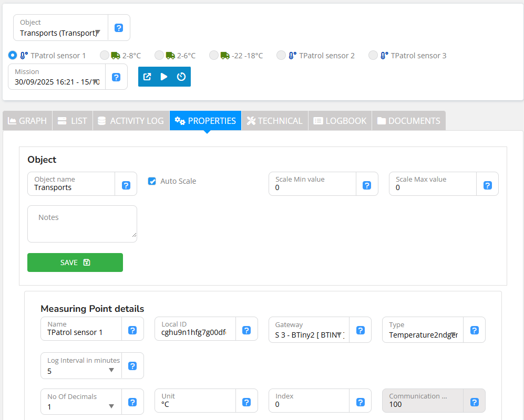Switch to the GRAPH tab
524x420 pixels.
(x=27, y=121)
